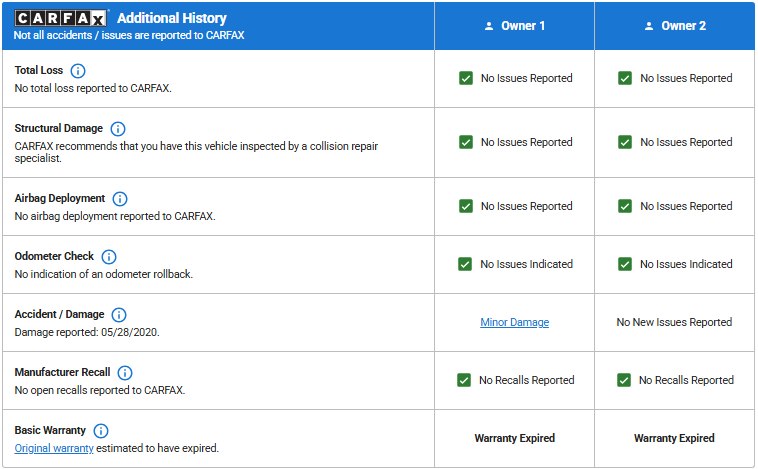Follow the Original warranty link

54,449
